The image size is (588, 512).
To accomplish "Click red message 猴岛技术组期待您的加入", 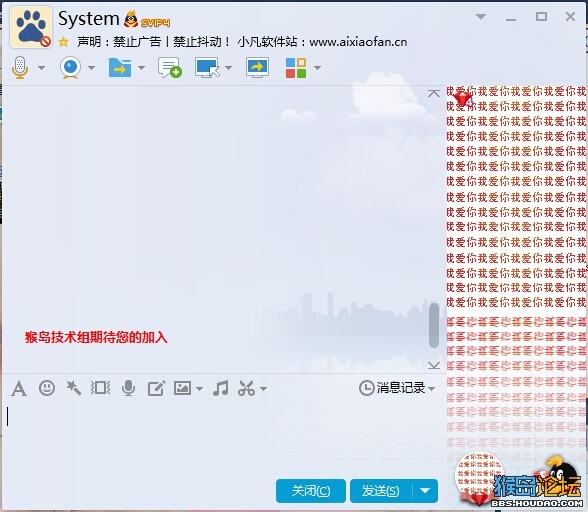I will point(96,337).
